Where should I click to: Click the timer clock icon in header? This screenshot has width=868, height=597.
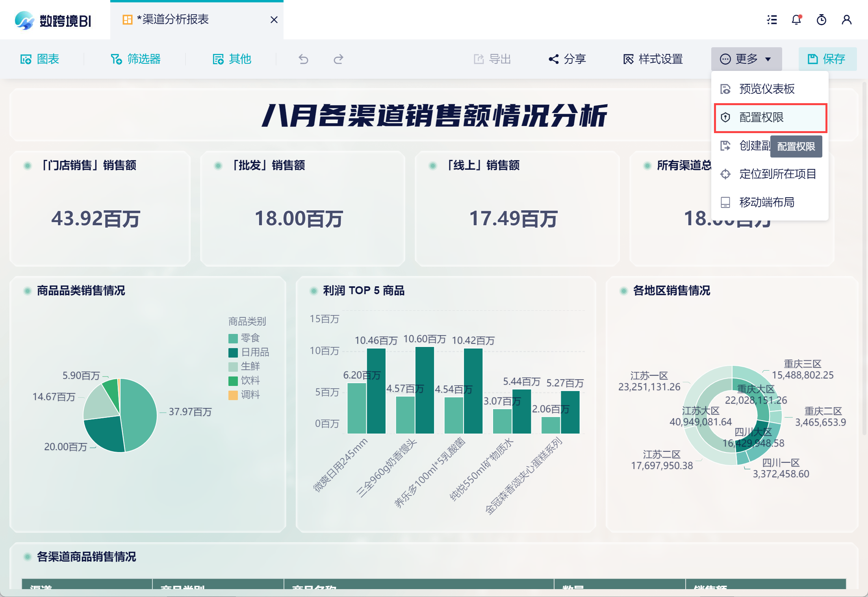(821, 20)
